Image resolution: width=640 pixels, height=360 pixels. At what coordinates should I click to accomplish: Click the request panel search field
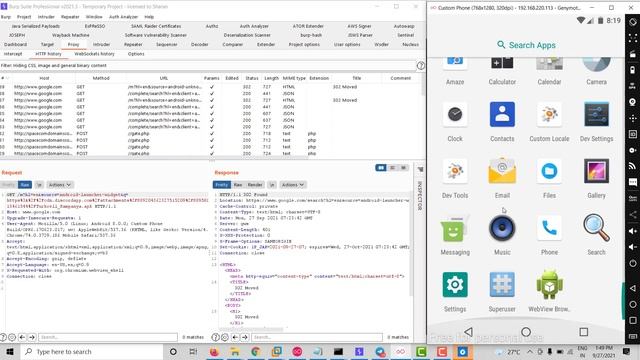point(108,337)
